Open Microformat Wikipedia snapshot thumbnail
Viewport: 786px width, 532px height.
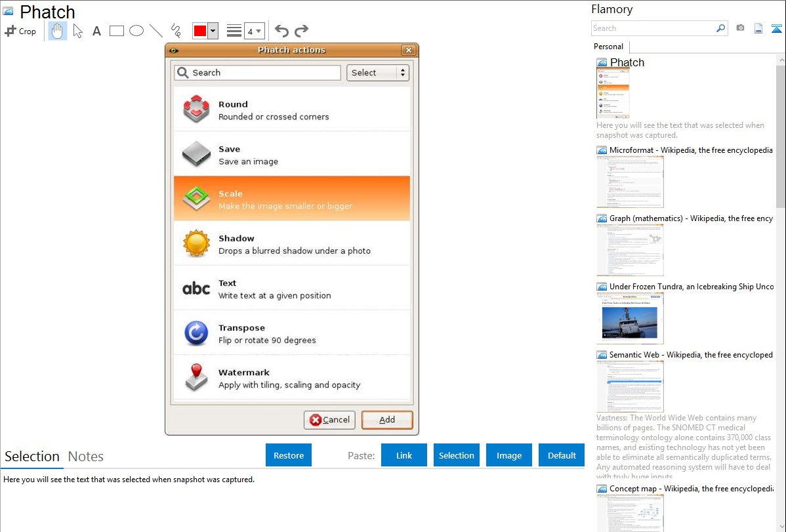pos(630,182)
